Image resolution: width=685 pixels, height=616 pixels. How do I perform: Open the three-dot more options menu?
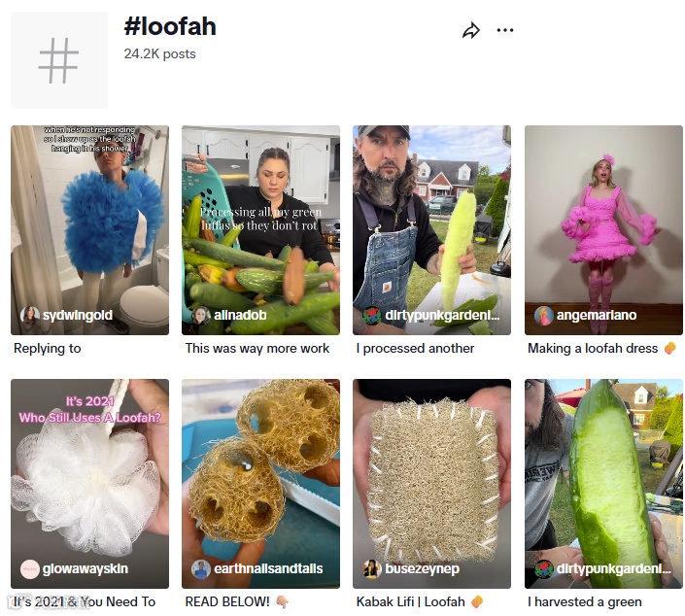505,30
